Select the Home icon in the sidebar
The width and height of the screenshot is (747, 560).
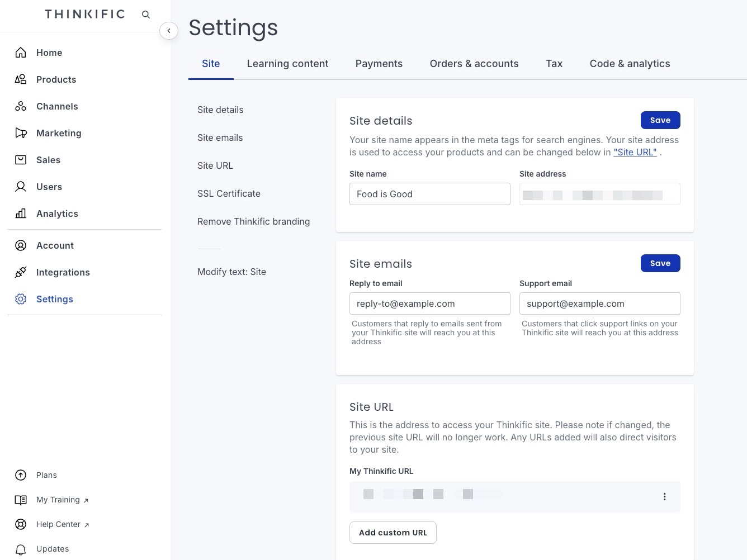[x=21, y=53]
